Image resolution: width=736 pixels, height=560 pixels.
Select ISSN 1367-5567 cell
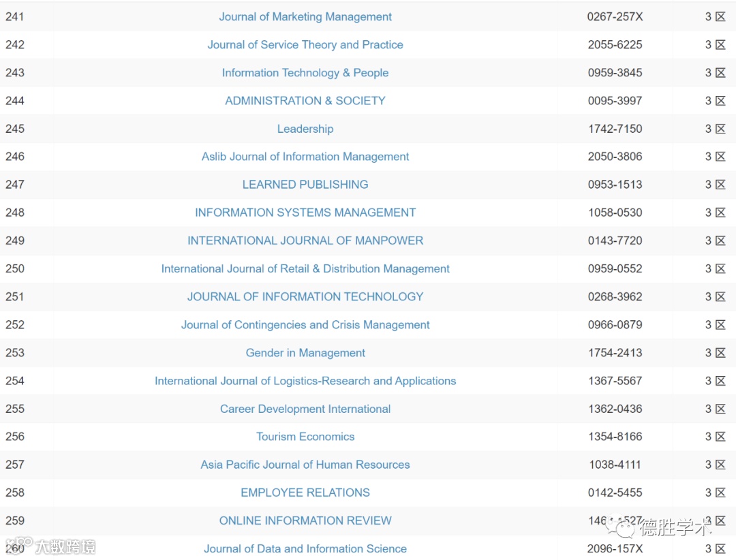click(x=615, y=381)
